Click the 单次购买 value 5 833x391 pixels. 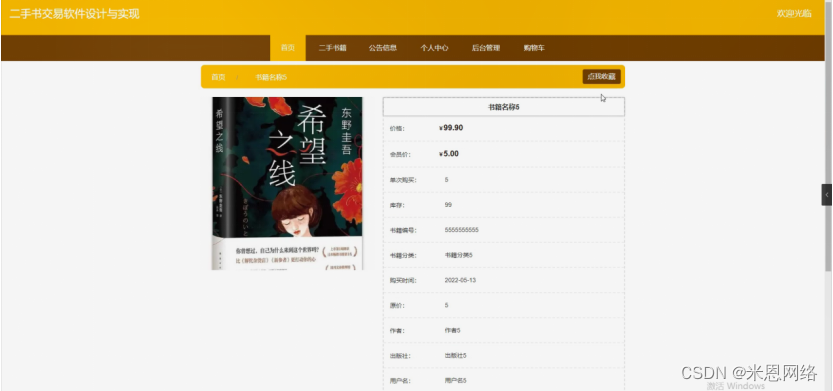tap(446, 180)
